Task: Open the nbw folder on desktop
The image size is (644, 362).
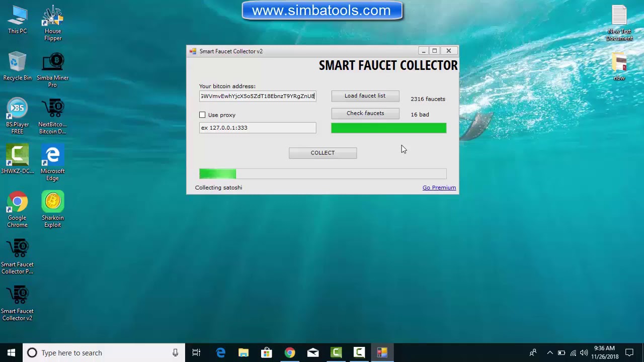Action: [619, 67]
